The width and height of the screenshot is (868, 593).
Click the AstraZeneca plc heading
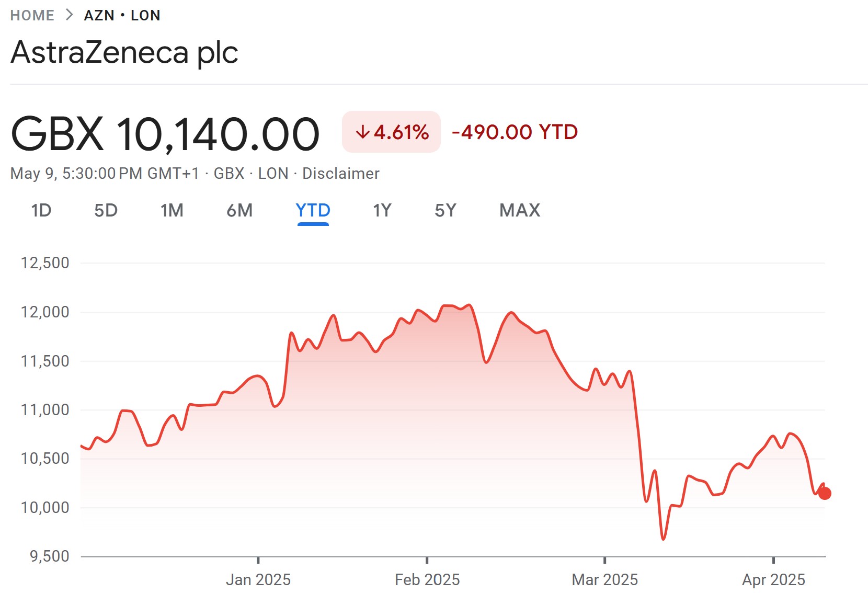(124, 52)
